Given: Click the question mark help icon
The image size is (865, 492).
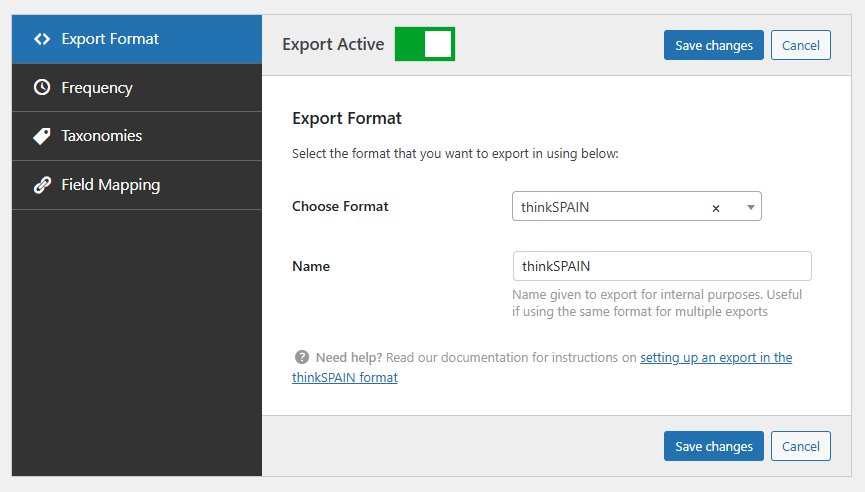Looking at the screenshot, I should [301, 357].
